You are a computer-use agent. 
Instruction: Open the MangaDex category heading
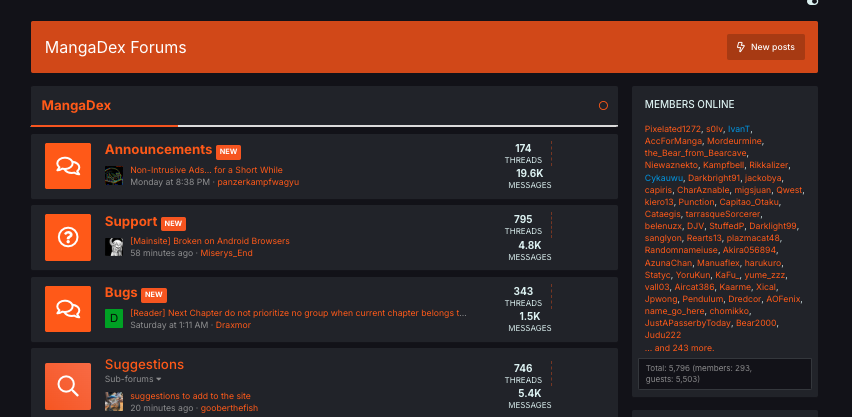[76, 105]
